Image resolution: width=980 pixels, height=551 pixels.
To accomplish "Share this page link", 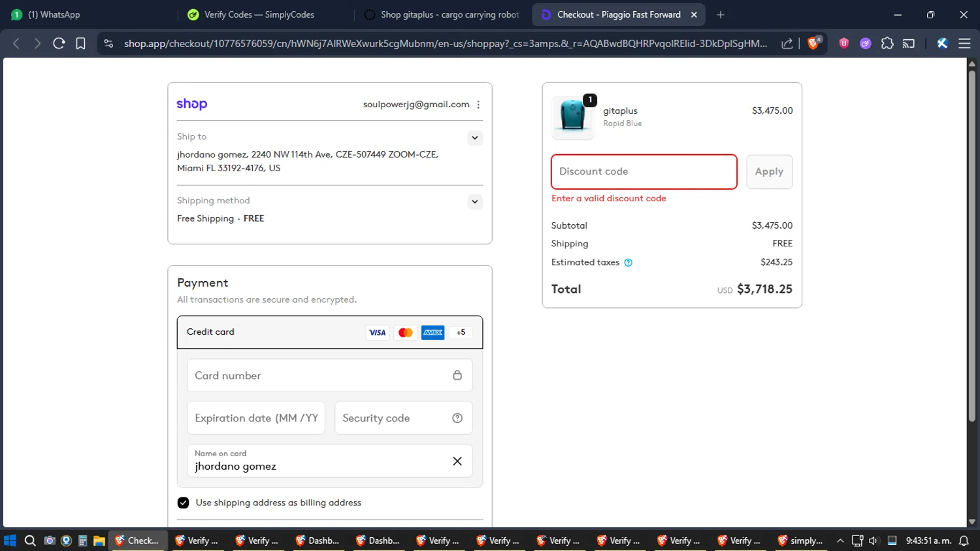I will (x=787, y=43).
